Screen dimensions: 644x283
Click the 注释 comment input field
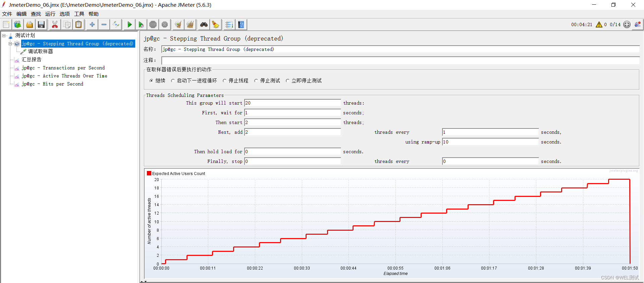400,60
